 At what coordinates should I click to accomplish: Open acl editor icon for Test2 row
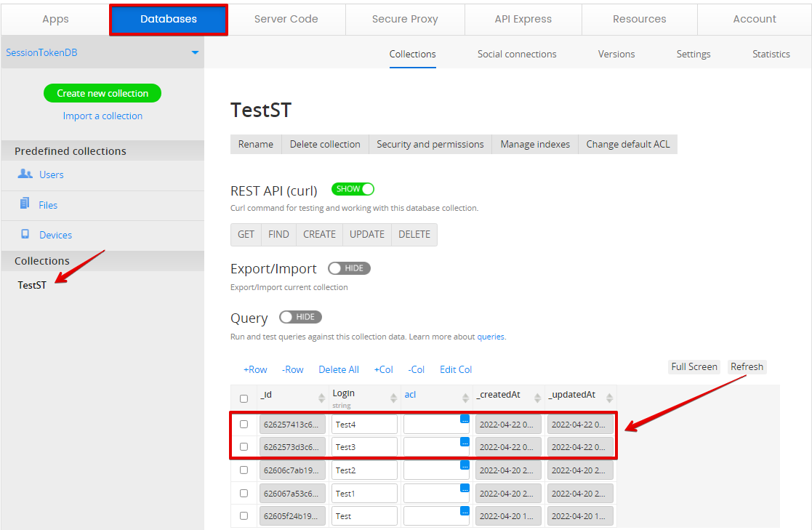(465, 465)
